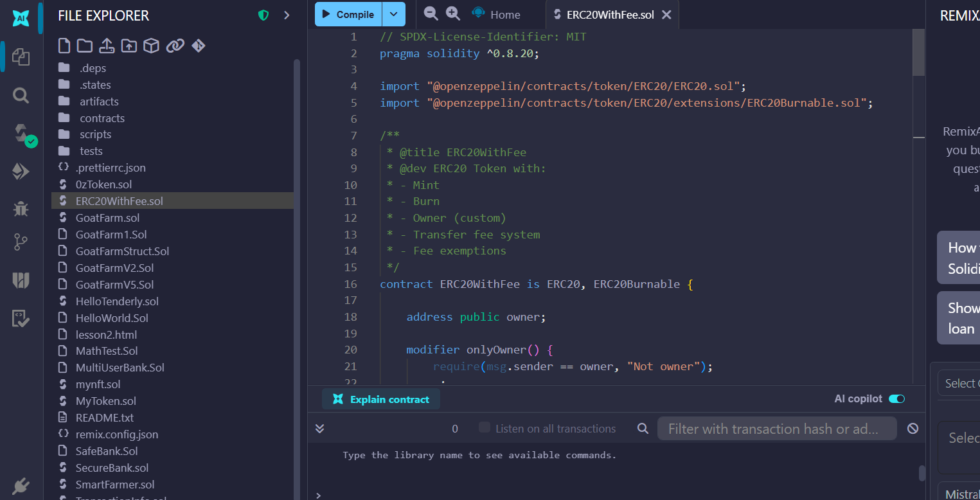Collapse the terminal with double chevron

pyautogui.click(x=319, y=429)
